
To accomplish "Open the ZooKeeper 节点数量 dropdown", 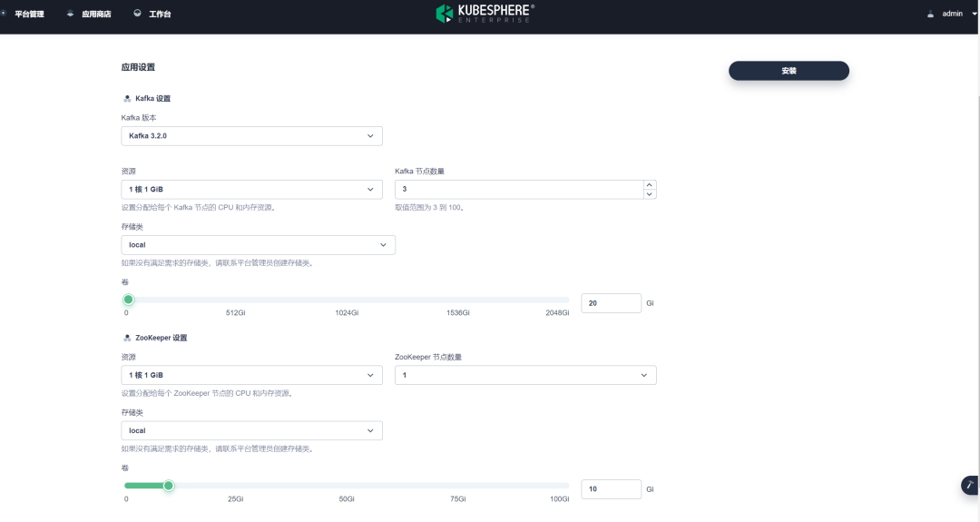I will click(525, 375).
